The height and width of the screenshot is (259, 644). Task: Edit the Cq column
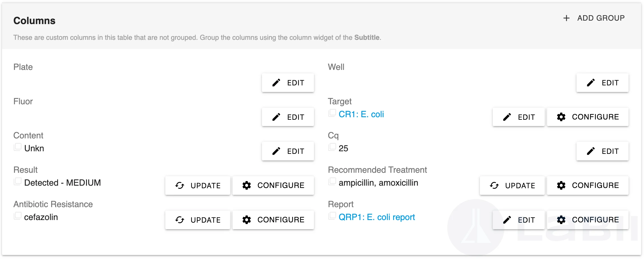coord(602,151)
